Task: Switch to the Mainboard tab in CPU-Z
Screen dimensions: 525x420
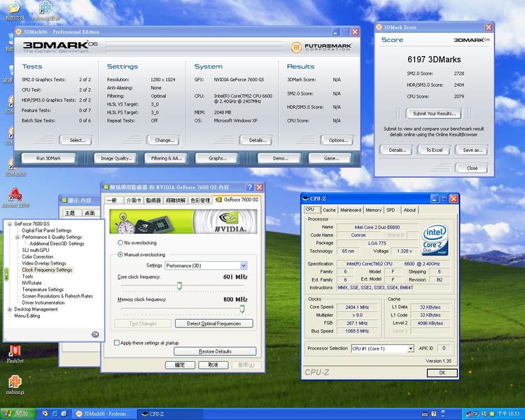Action: (x=351, y=210)
